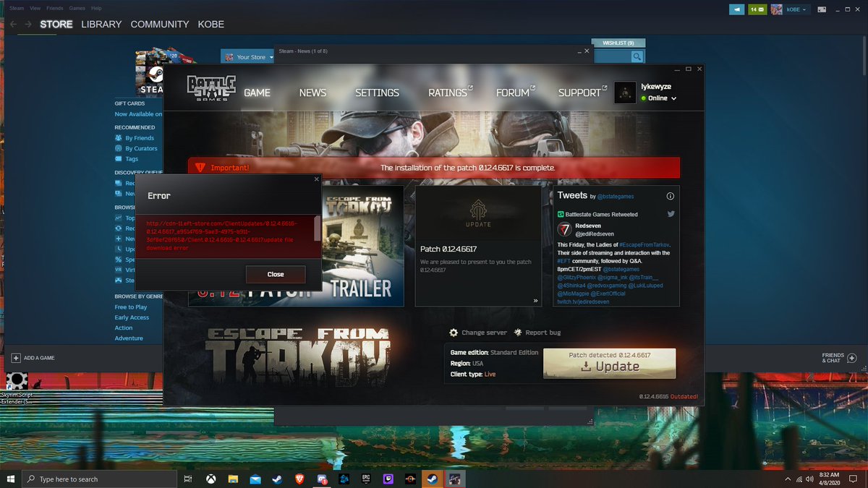Click twitch.tv/jediredseven link
Image resolution: width=868 pixels, height=488 pixels.
pyautogui.click(x=583, y=301)
